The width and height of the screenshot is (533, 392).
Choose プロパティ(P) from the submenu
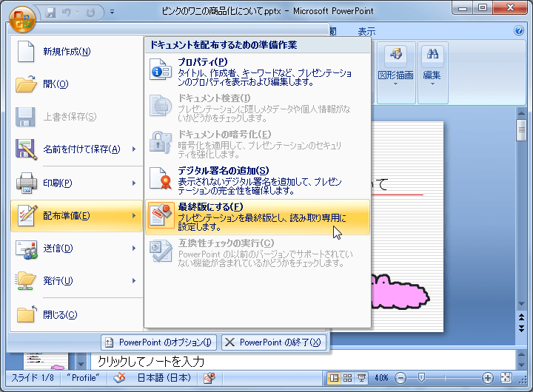click(x=258, y=72)
